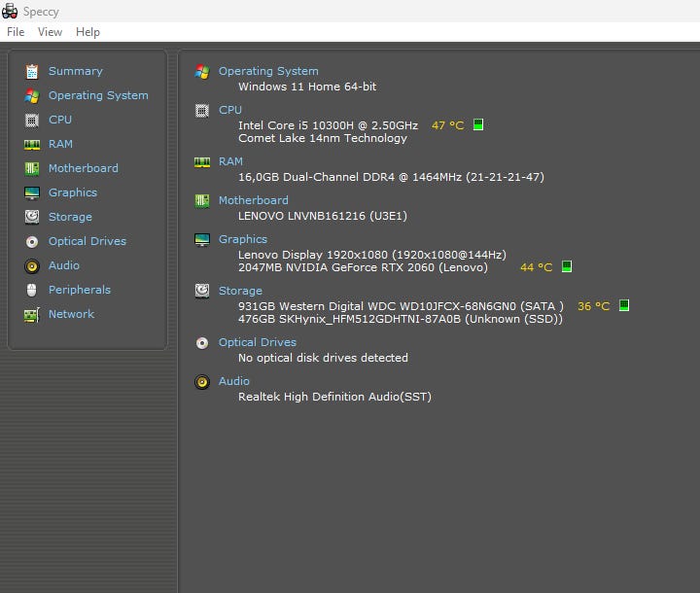Screen dimensions: 700x593
Task: Click the Optical Drives disc icon in summary pane
Action: coord(202,343)
